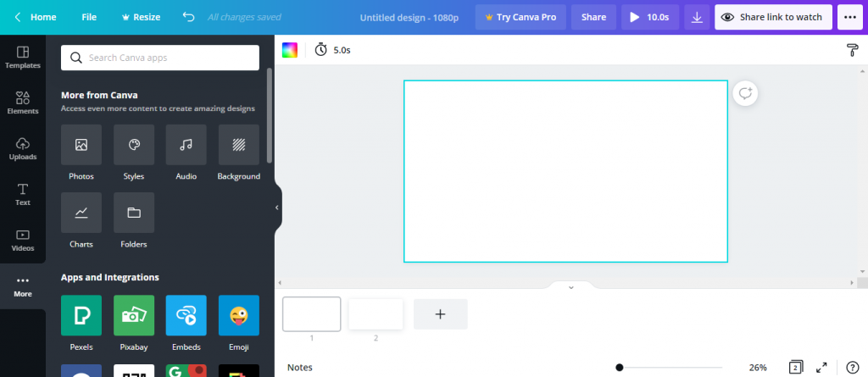The width and height of the screenshot is (868, 377).
Task: Click the paint roller copy style icon
Action: [853, 50]
